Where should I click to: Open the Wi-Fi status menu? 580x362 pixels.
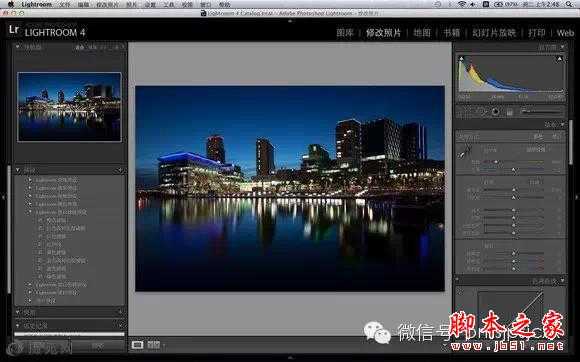click(462, 4)
